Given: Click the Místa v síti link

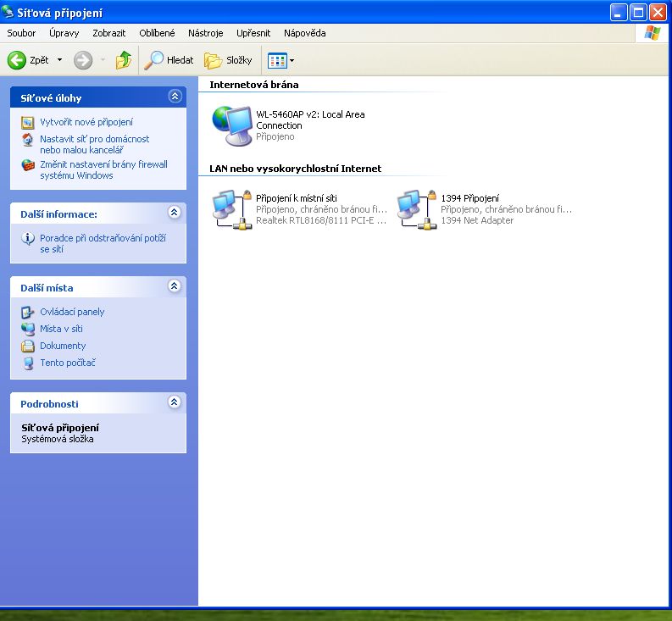Looking at the screenshot, I should tap(61, 329).
